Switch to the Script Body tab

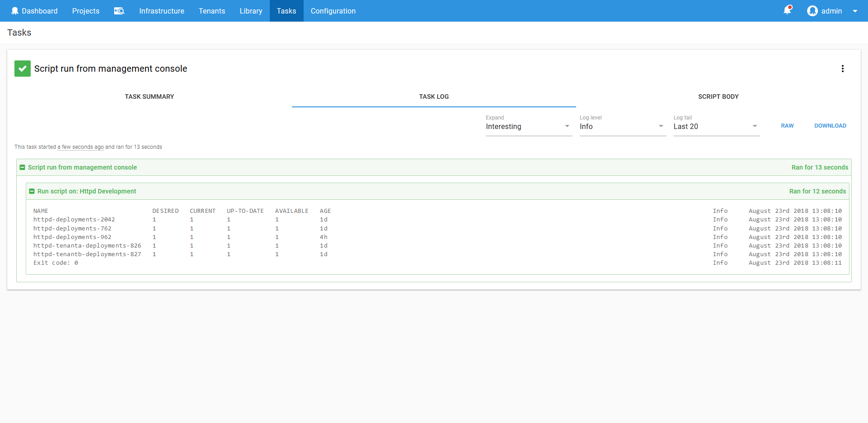tap(718, 97)
